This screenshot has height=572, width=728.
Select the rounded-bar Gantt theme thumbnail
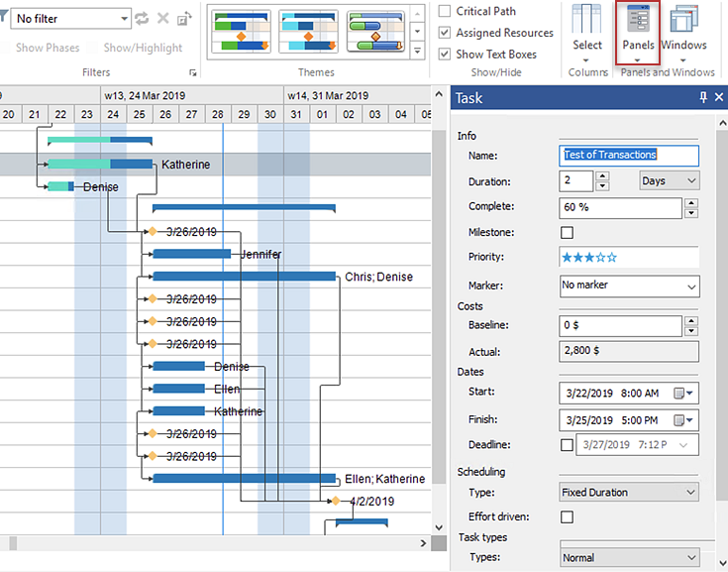(375, 32)
